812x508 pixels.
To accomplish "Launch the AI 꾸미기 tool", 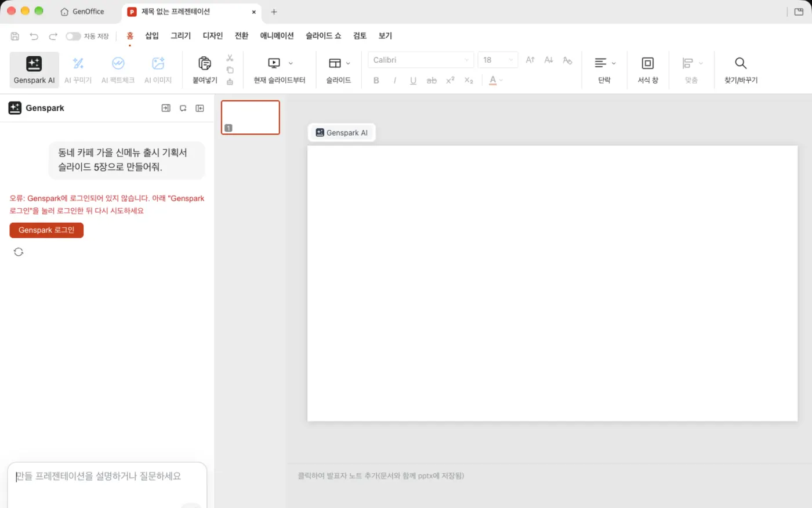I will [78, 70].
